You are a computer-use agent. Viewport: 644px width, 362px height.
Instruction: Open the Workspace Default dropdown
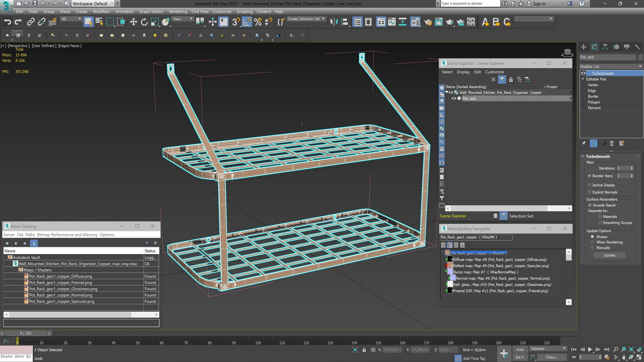pos(112,4)
